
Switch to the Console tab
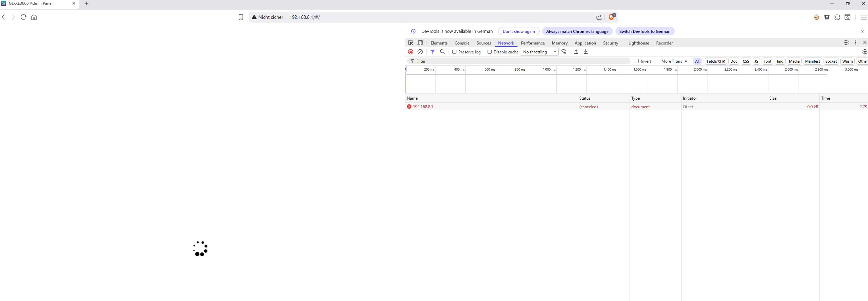(462, 43)
